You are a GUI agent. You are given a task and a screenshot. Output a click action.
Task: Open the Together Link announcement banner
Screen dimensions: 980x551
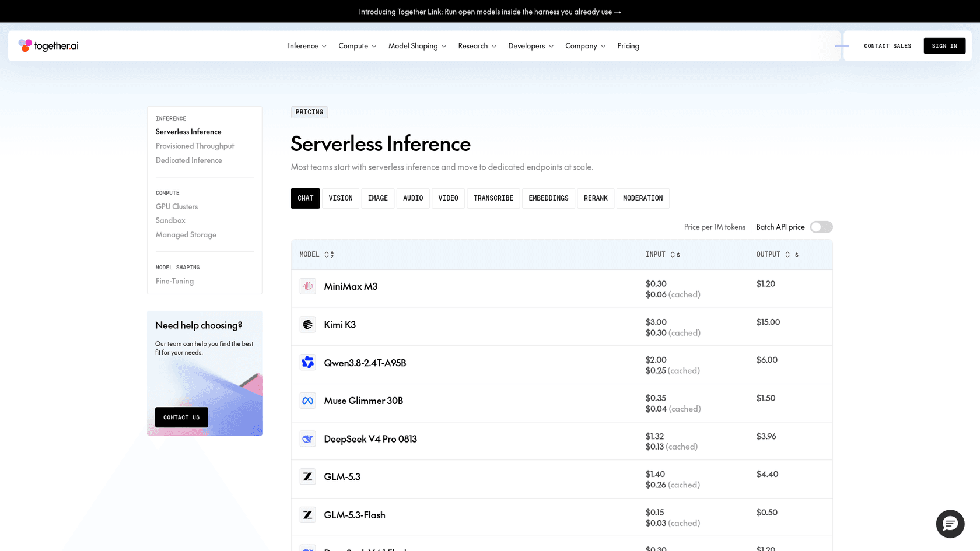(x=490, y=12)
